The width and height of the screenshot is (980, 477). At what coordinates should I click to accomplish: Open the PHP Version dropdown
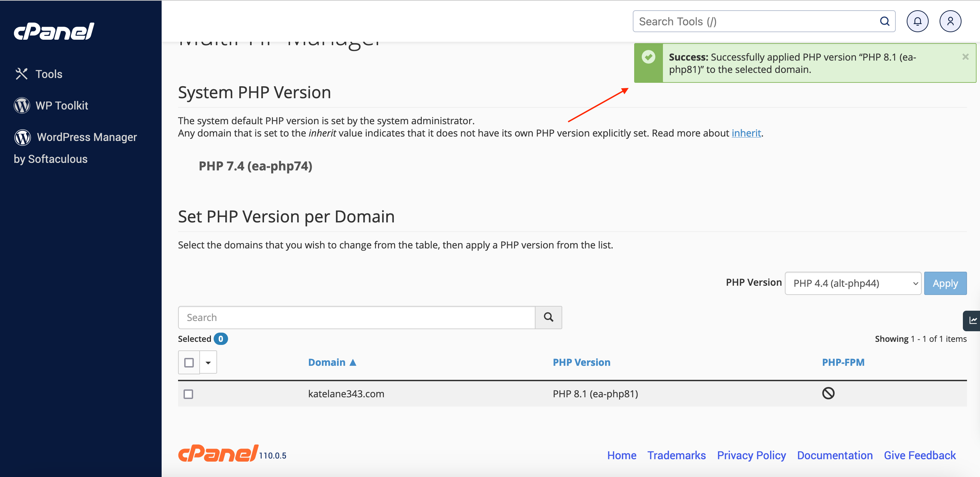point(853,283)
